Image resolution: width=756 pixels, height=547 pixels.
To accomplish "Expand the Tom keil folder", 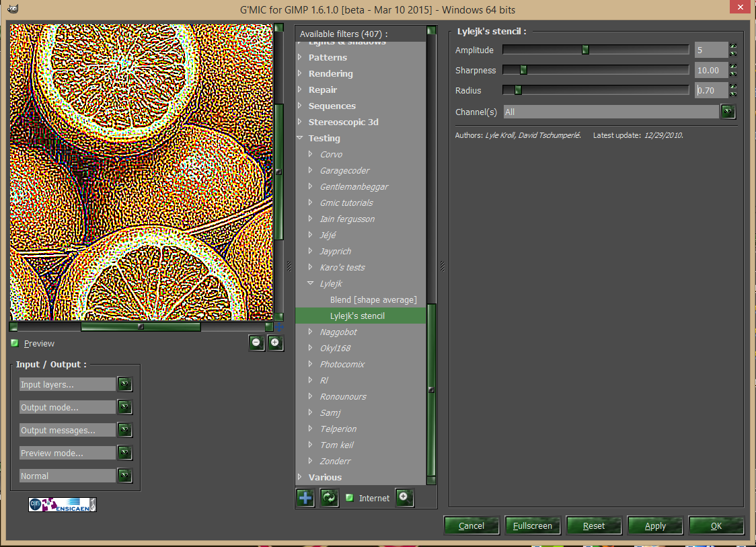I will (311, 445).
